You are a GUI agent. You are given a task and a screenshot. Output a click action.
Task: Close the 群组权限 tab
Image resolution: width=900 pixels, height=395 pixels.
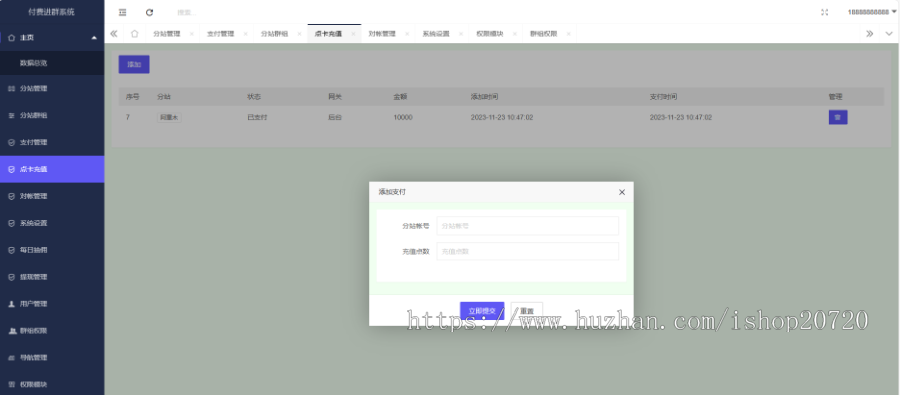(568, 34)
